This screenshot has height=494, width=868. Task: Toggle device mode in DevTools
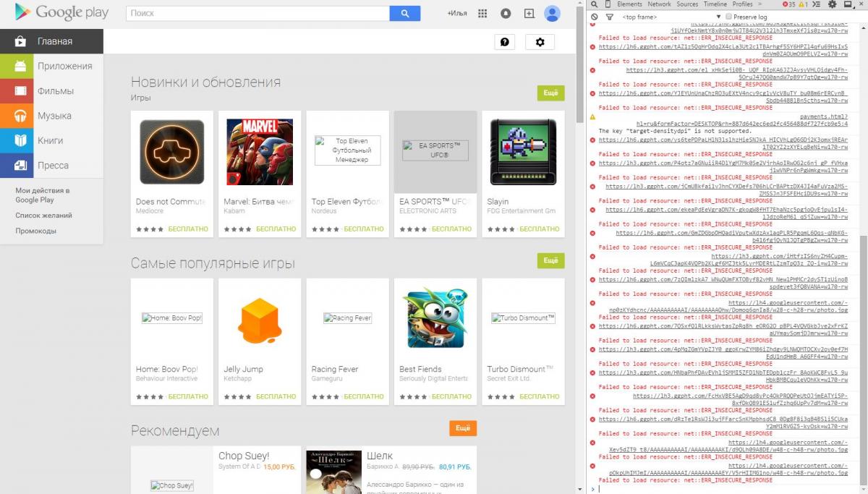pos(608,4)
